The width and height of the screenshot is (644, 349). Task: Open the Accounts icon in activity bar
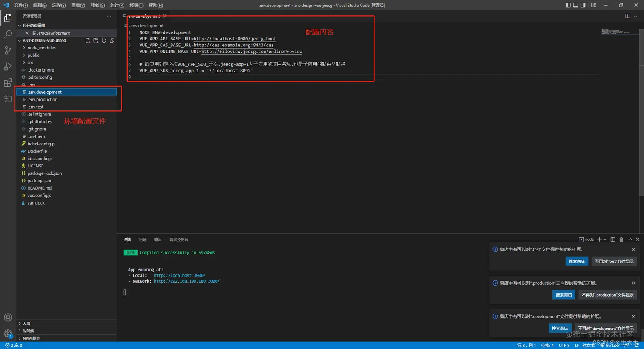click(x=8, y=317)
